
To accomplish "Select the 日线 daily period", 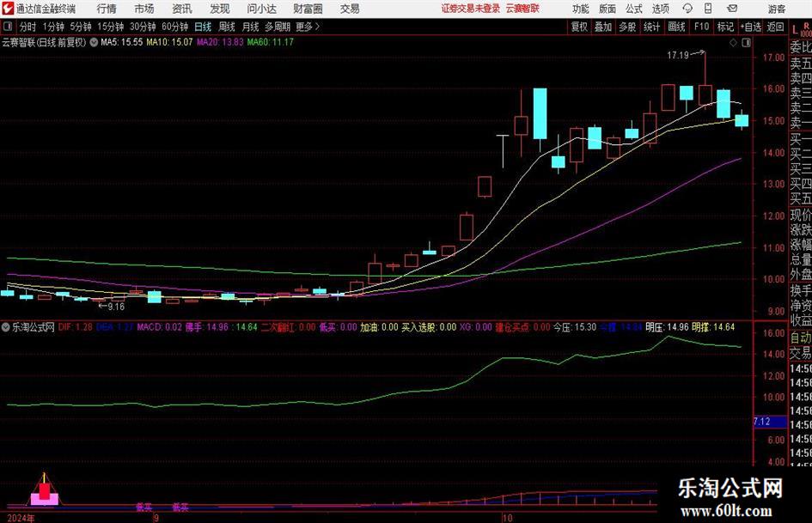I will [x=203, y=27].
